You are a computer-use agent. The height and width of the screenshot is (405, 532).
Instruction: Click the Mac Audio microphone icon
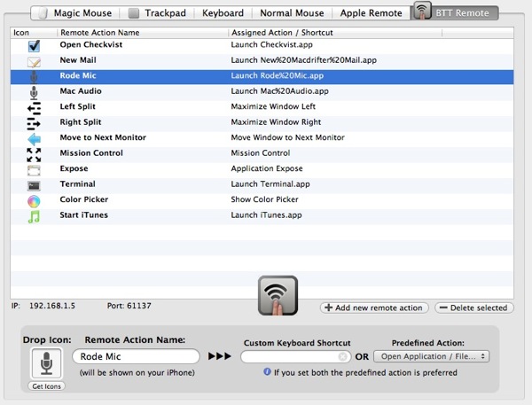[34, 92]
